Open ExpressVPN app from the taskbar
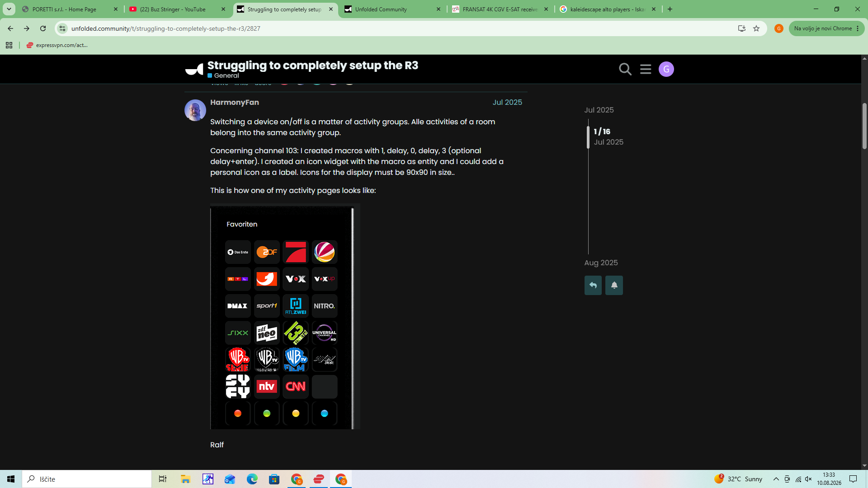Image resolution: width=868 pixels, height=488 pixels. [x=319, y=479]
